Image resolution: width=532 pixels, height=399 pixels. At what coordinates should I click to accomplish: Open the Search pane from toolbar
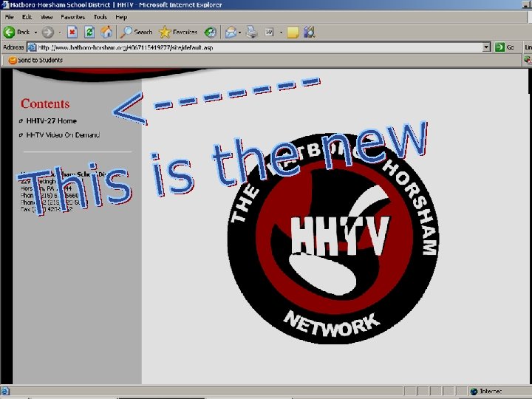pos(136,33)
